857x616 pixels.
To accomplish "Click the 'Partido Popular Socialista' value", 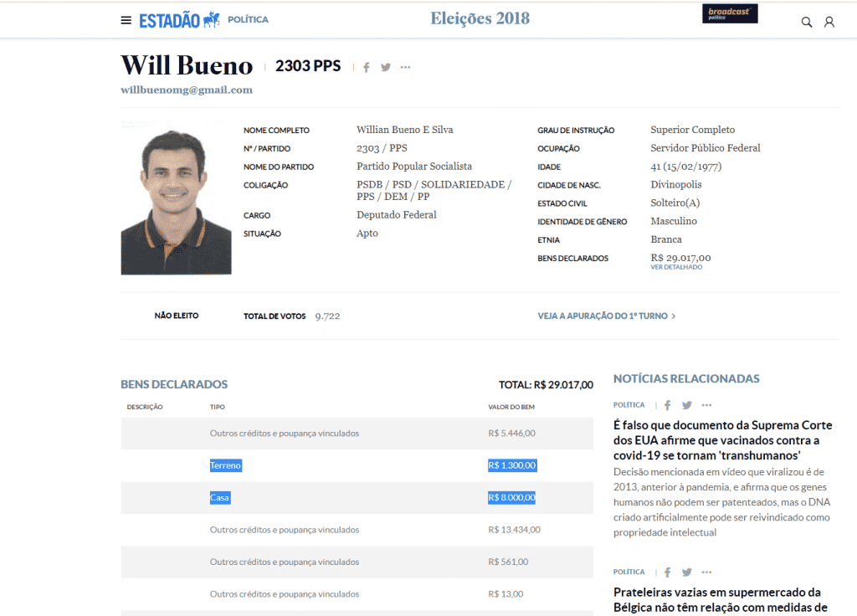I will click(414, 167).
